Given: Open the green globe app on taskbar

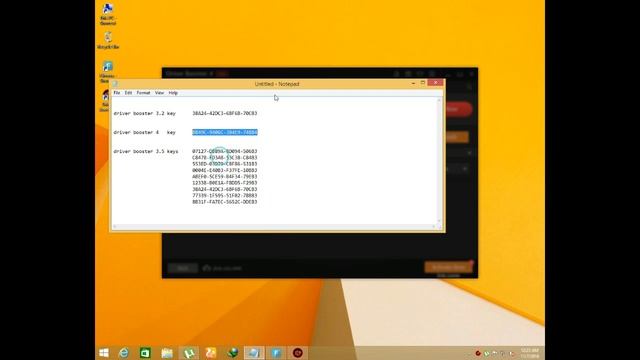Looking at the screenshot, I should [233, 353].
